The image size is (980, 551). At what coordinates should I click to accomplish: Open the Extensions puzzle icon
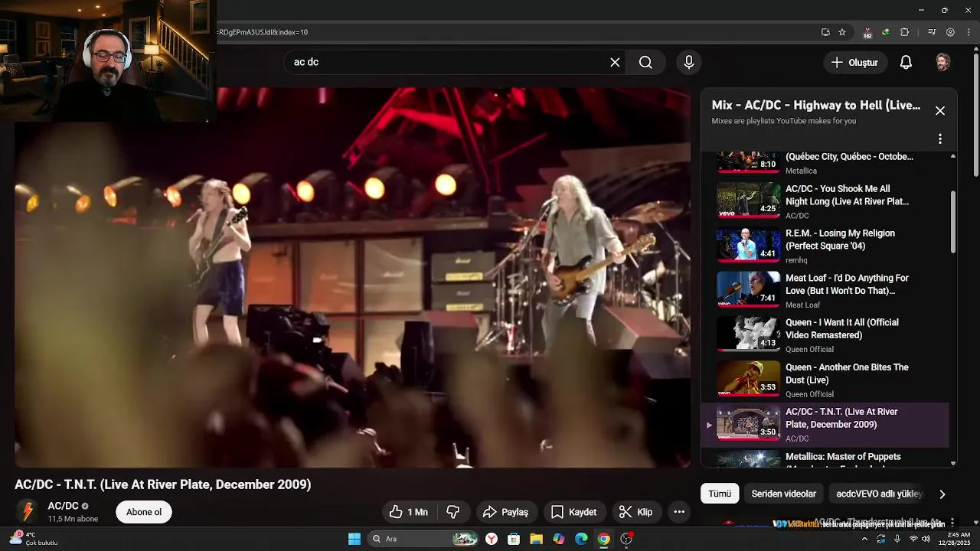(x=904, y=32)
